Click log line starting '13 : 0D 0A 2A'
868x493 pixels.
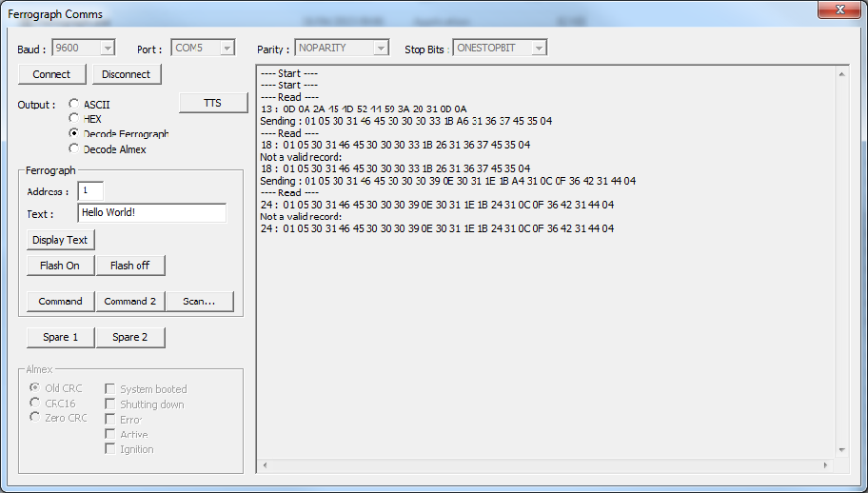[x=364, y=109]
